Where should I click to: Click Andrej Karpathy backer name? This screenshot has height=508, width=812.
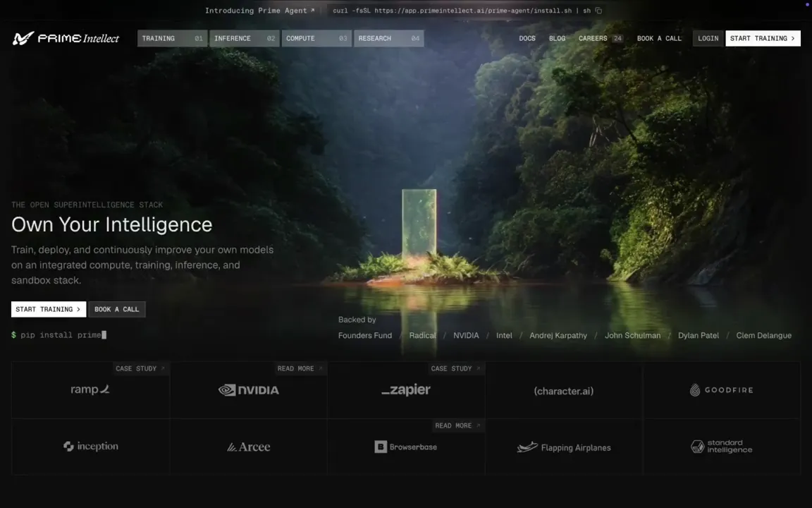(x=558, y=335)
